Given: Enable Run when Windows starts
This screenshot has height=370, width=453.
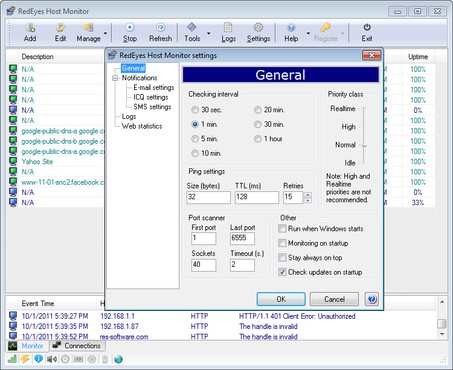Looking at the screenshot, I should (282, 229).
